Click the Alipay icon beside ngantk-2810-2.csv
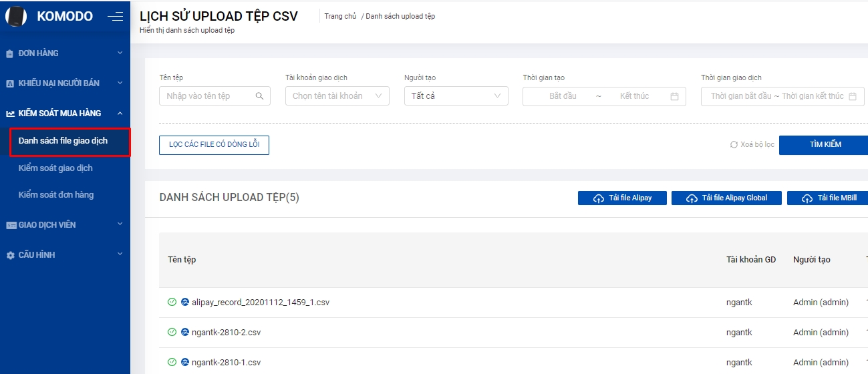 click(x=185, y=333)
